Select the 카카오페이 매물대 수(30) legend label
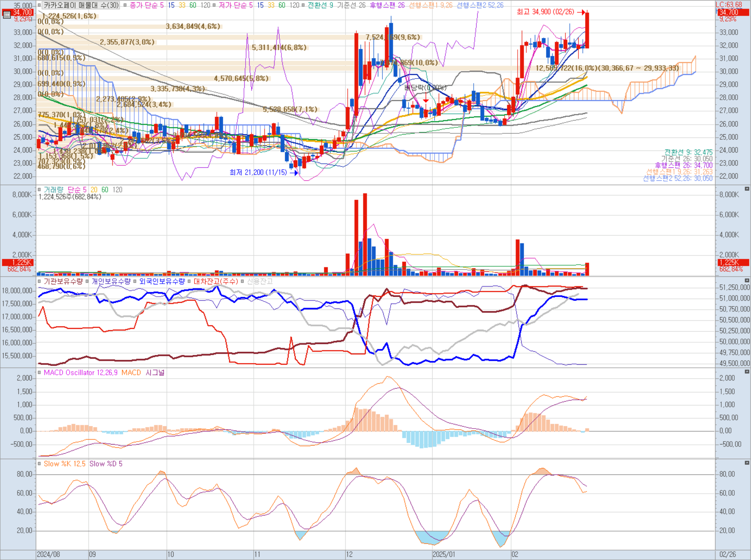The height and width of the screenshot is (560, 751). click(x=81, y=5)
